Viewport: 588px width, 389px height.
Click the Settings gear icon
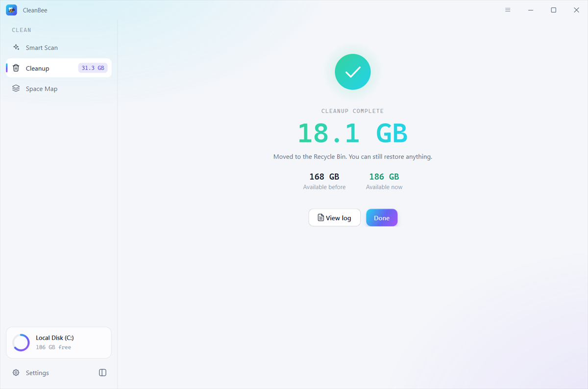click(x=16, y=373)
